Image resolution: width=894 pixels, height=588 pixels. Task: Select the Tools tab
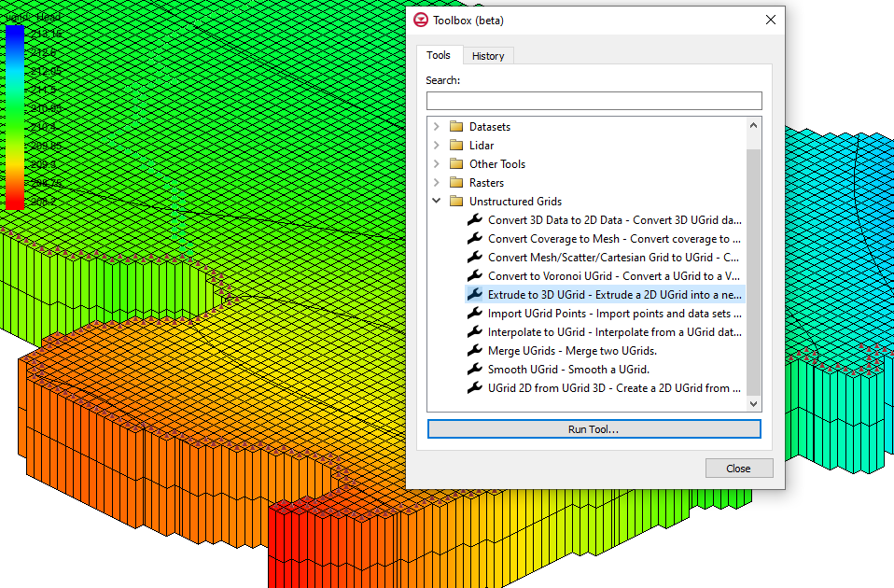(x=439, y=55)
